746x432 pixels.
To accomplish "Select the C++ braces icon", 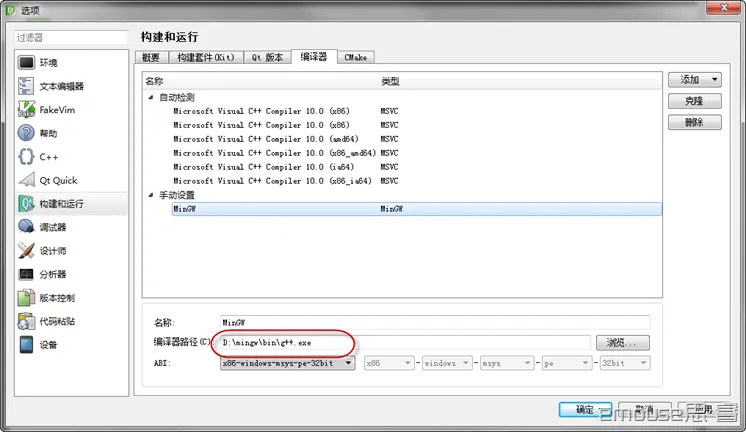I will click(26, 157).
